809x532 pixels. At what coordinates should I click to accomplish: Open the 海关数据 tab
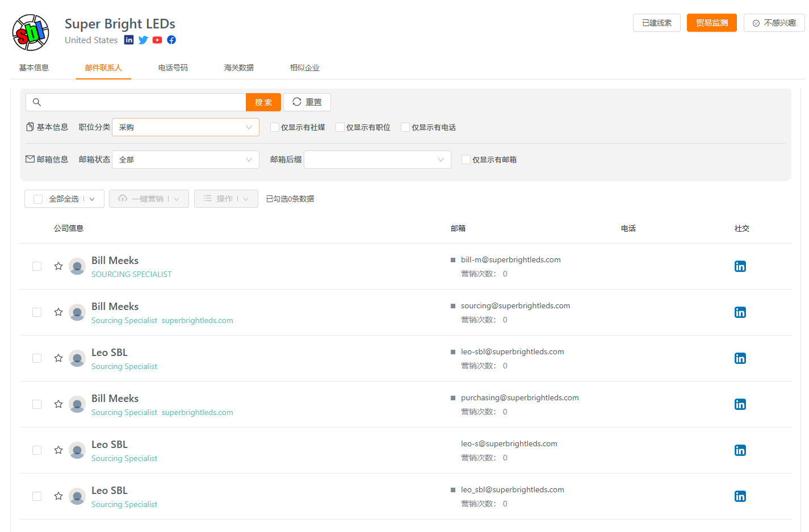239,68
